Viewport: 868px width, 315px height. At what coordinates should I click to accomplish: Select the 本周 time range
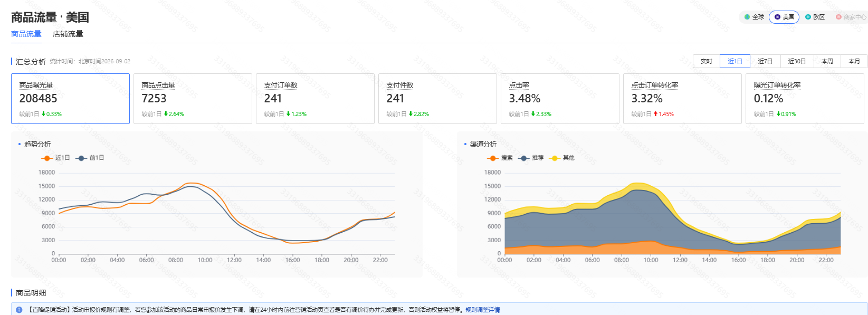click(x=827, y=61)
